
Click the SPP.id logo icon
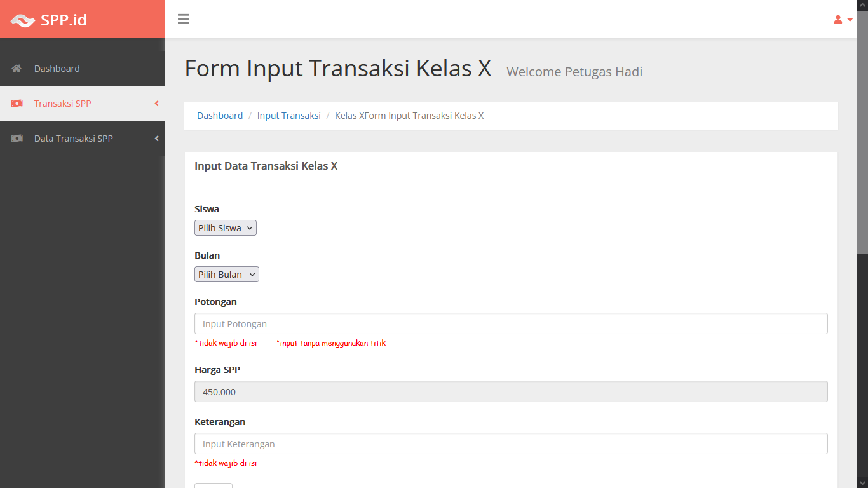pyautogui.click(x=22, y=20)
